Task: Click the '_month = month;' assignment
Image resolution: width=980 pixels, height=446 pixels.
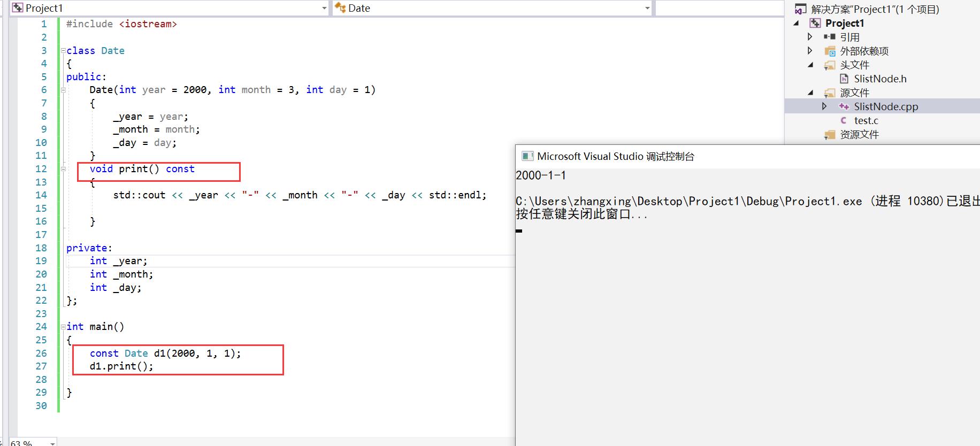Action: coord(156,129)
